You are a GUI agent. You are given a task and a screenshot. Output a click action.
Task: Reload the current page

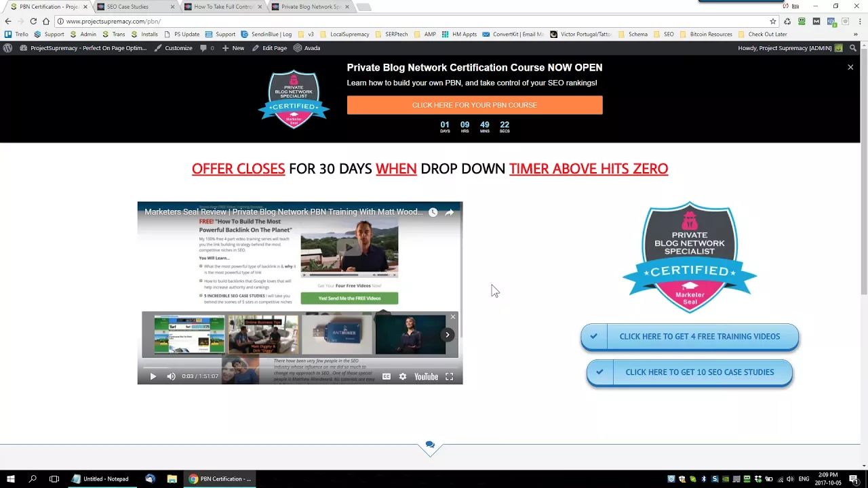(33, 21)
